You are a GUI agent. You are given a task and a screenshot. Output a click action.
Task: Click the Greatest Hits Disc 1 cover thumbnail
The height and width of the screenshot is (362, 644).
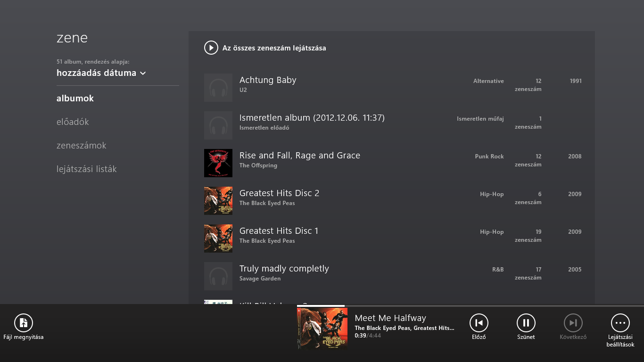point(218,239)
